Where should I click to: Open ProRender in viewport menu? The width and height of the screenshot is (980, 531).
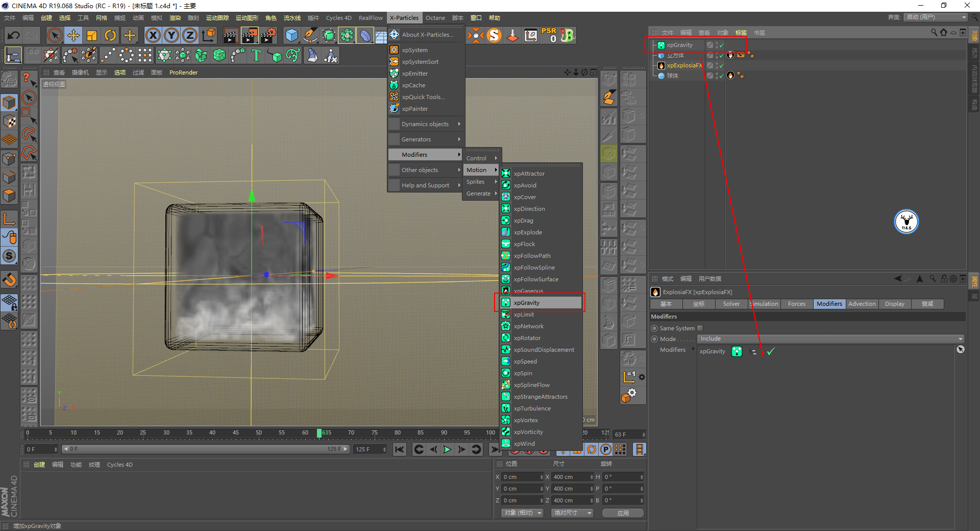click(183, 73)
